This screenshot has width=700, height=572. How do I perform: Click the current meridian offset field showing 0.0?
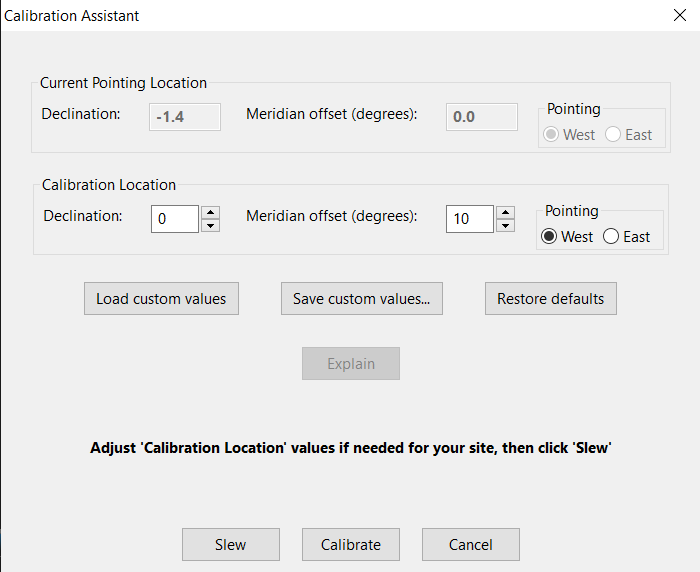[x=482, y=117]
